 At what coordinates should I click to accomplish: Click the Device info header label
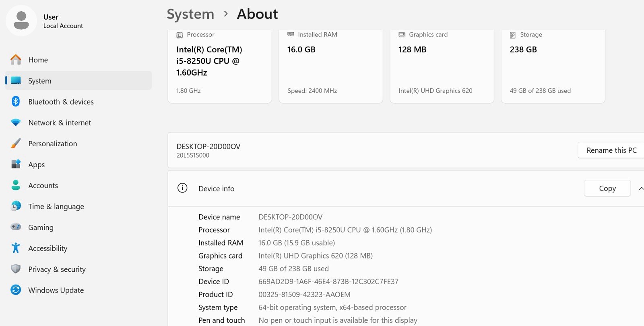coord(216,188)
